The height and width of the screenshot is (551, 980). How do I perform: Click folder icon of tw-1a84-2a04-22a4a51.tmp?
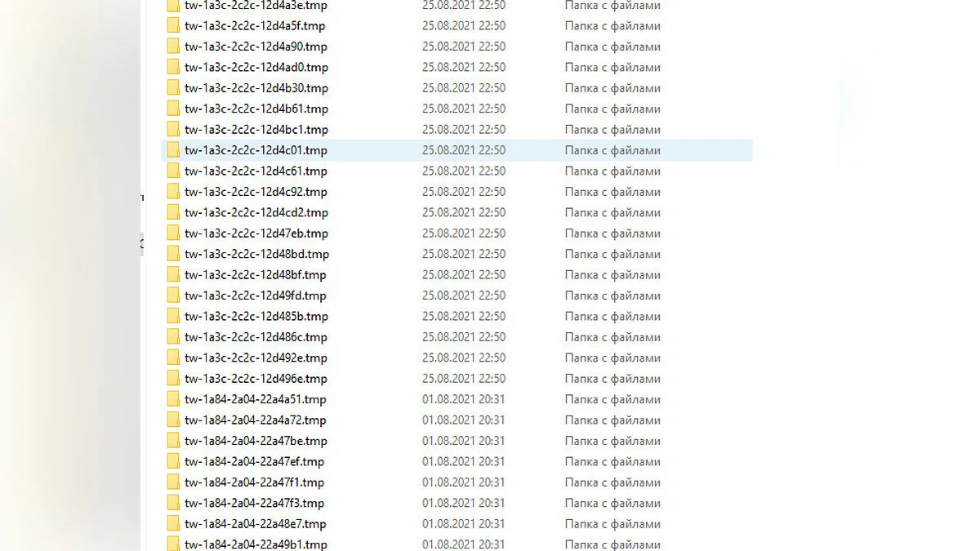(x=173, y=399)
